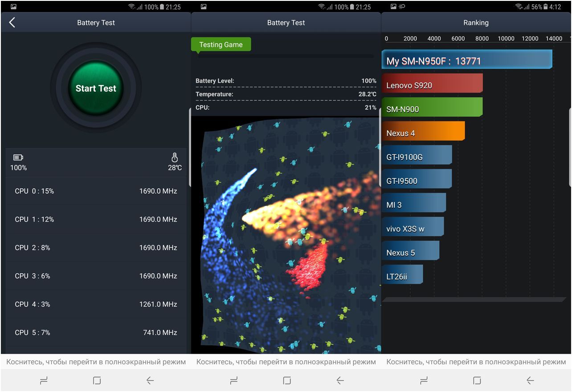Tap the fullscreen prompt under the Ranking screen
The width and height of the screenshot is (572, 392).
click(x=476, y=362)
